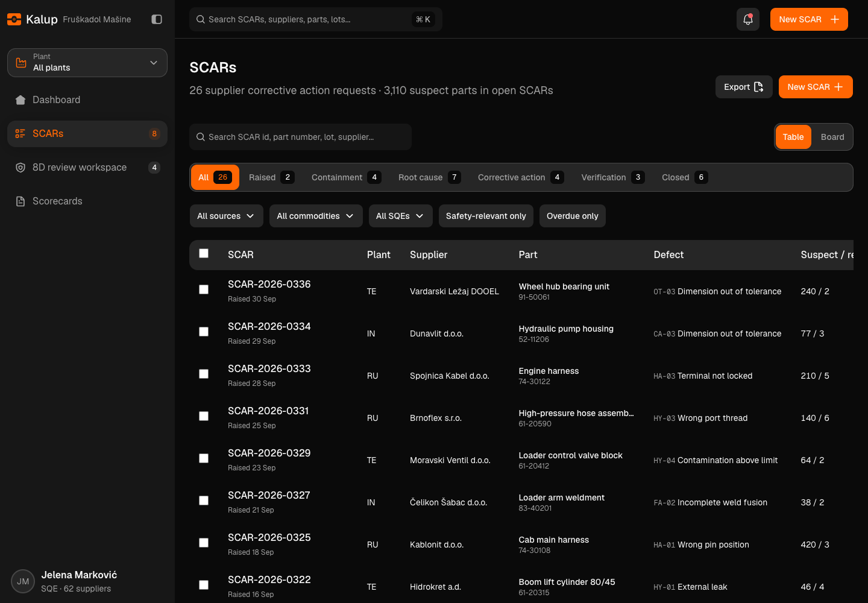Image resolution: width=868 pixels, height=603 pixels.
Task: Select the Corrective action status tab
Action: pyautogui.click(x=521, y=177)
